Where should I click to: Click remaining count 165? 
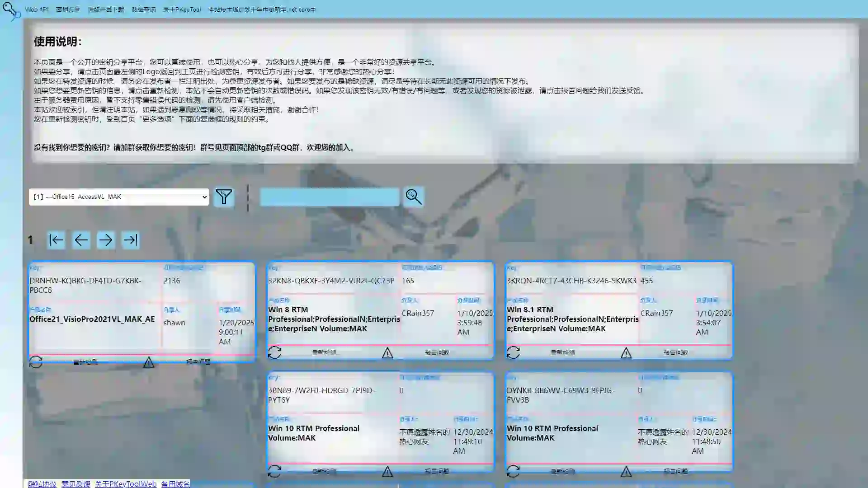tap(408, 281)
